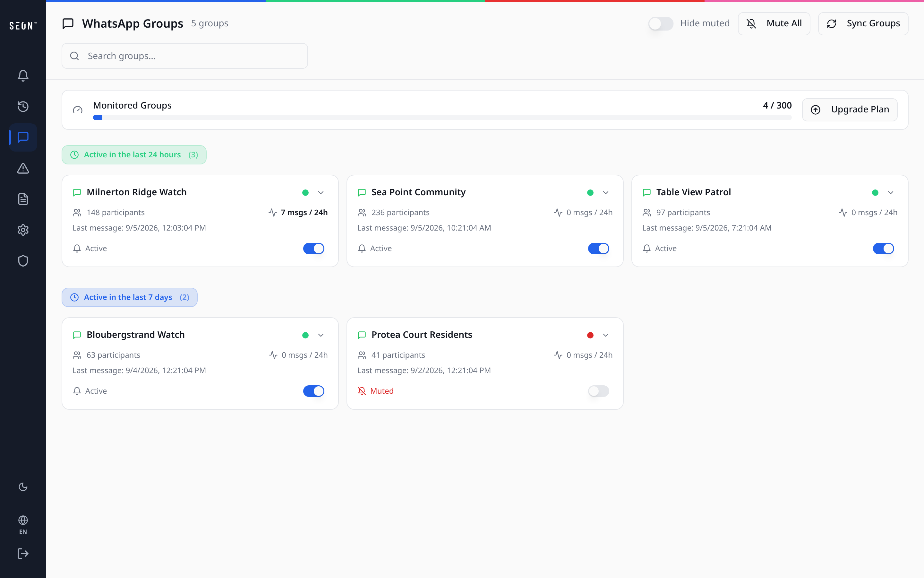The height and width of the screenshot is (578, 924).
Task: Toggle the Hide muted switch
Action: tap(661, 24)
